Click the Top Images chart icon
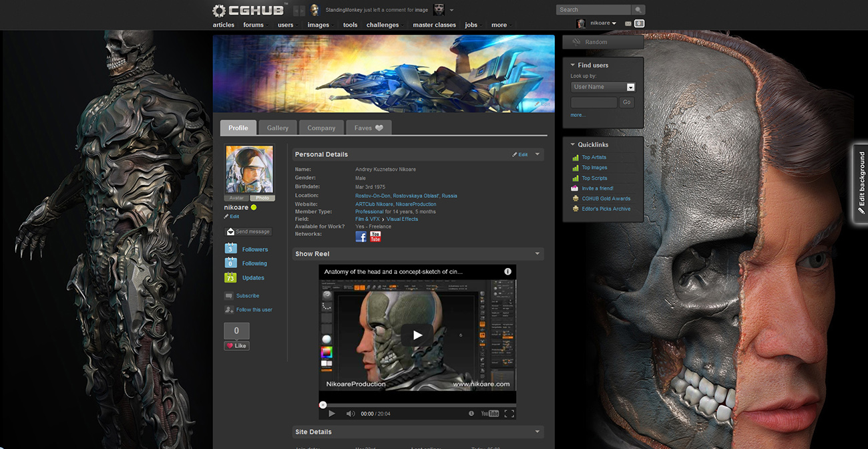 click(575, 168)
